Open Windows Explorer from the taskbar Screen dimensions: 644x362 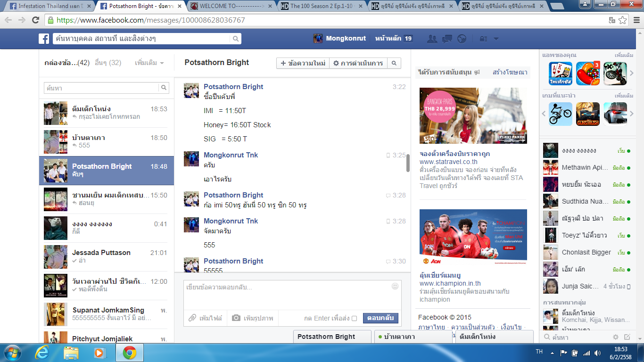point(71,352)
